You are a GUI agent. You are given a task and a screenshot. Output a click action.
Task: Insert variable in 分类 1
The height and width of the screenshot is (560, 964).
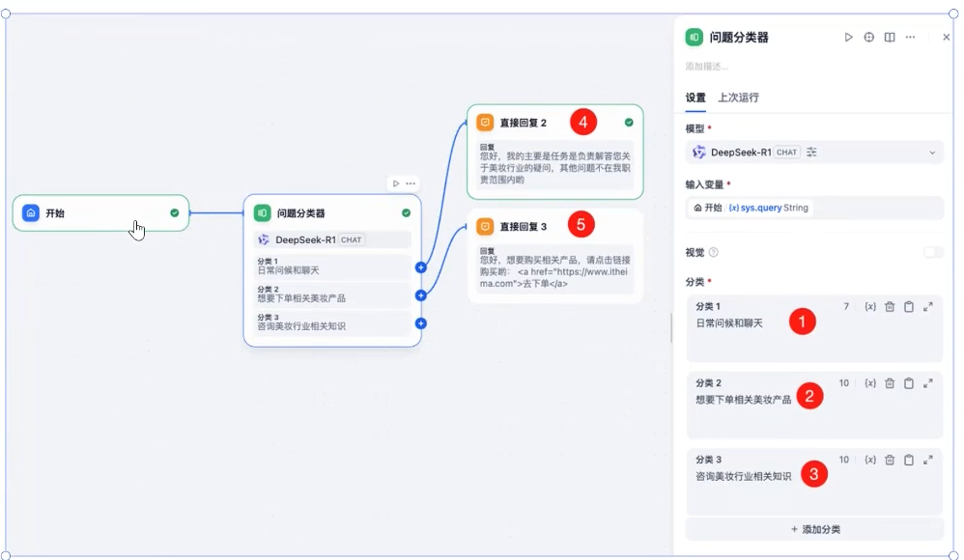870,306
